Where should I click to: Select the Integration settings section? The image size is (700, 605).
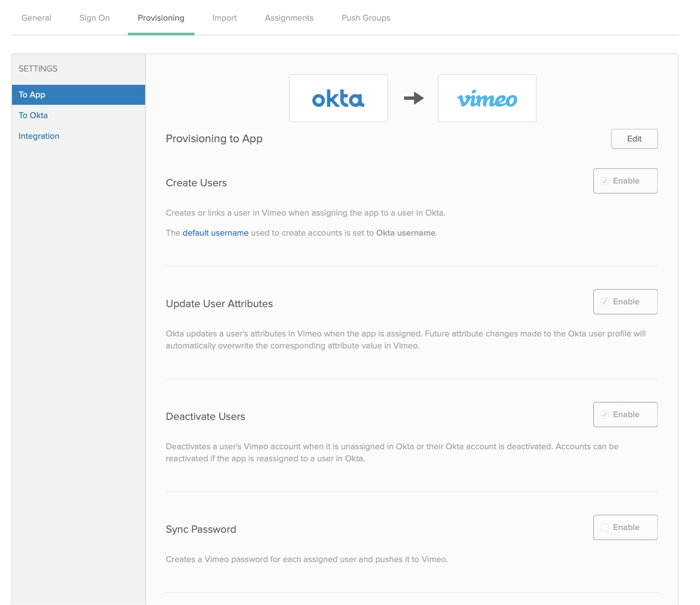(39, 136)
